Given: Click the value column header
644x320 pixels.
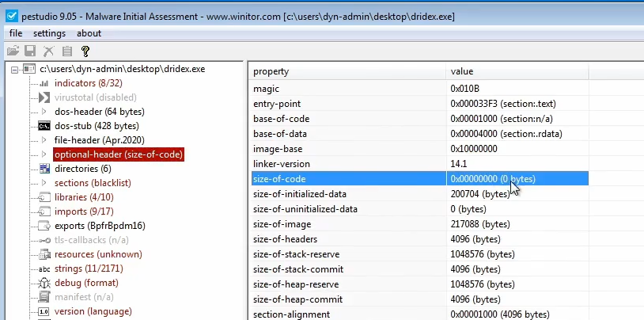Looking at the screenshot, I should tap(517, 71).
